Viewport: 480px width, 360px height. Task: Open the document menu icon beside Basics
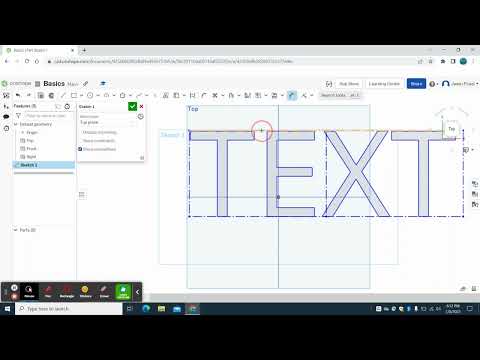(38, 84)
